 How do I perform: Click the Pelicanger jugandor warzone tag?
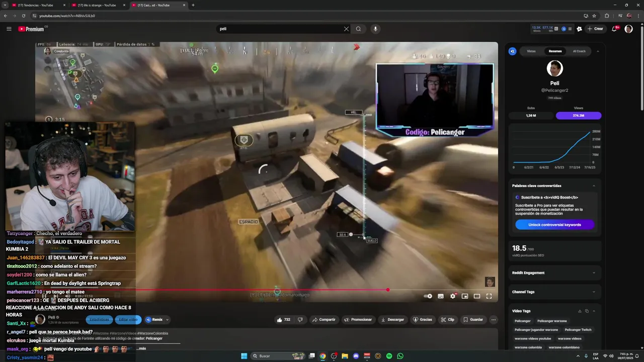click(x=536, y=330)
